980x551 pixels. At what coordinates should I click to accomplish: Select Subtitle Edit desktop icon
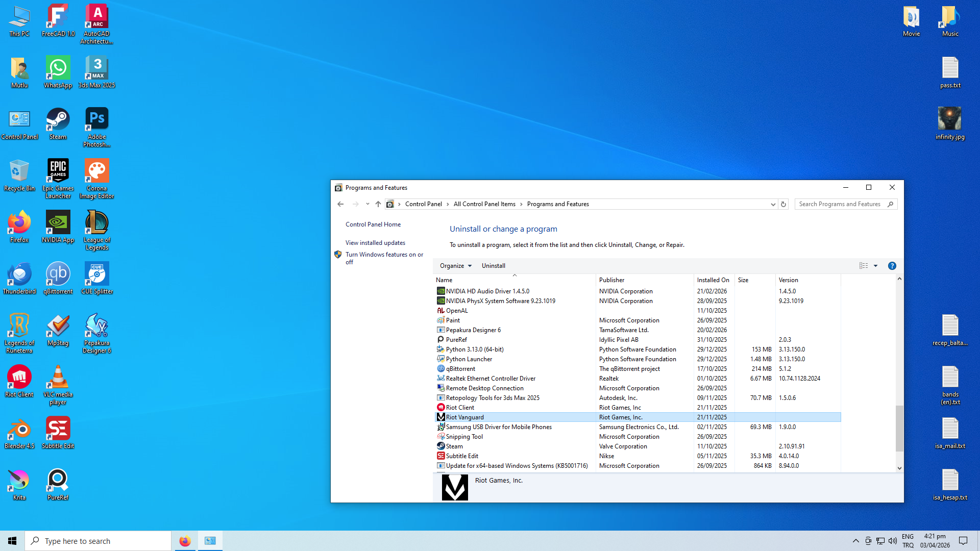point(58,433)
